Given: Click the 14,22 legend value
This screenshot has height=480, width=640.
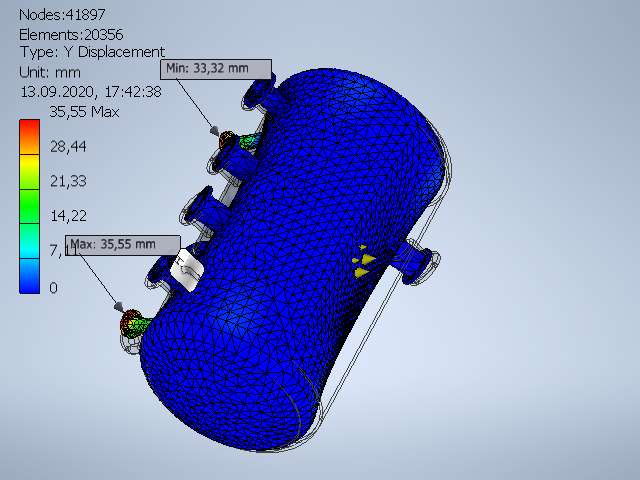Looking at the screenshot, I should coord(68,216).
